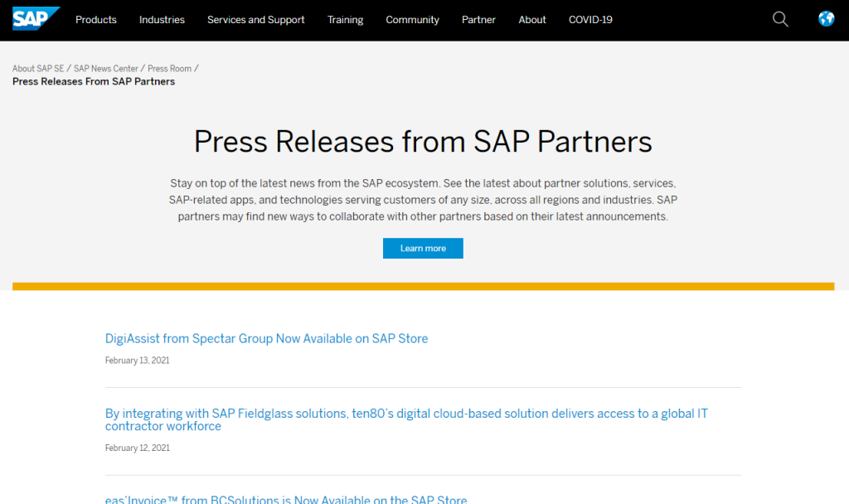Click the Press Releases from SAP Partners heading

423,142
